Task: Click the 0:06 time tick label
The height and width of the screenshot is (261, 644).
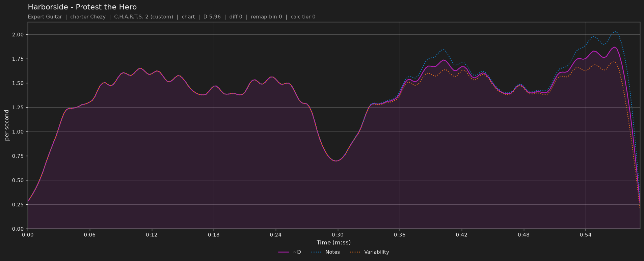Action: (90, 235)
